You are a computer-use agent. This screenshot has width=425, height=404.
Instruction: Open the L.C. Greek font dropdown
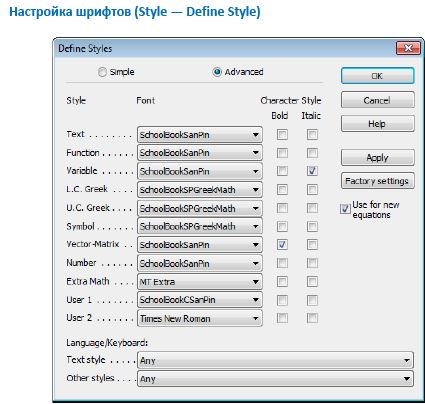pyautogui.click(x=200, y=190)
